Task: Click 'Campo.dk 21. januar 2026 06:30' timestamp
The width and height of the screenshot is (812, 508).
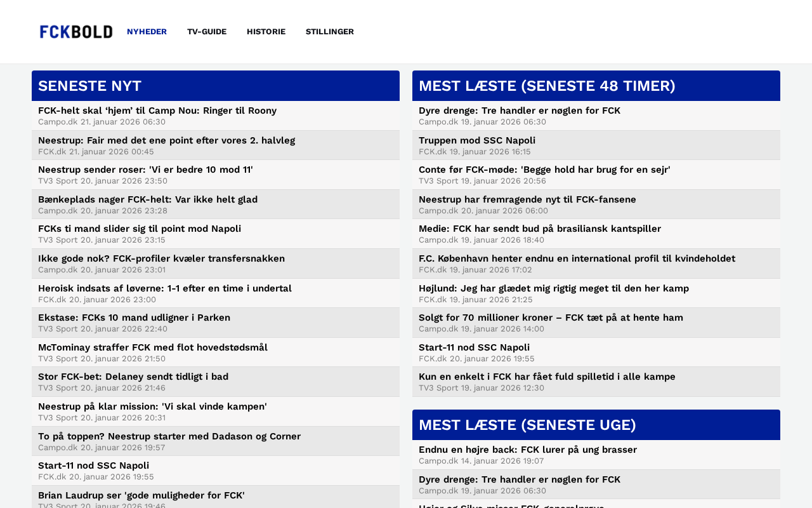Action: 101,122
